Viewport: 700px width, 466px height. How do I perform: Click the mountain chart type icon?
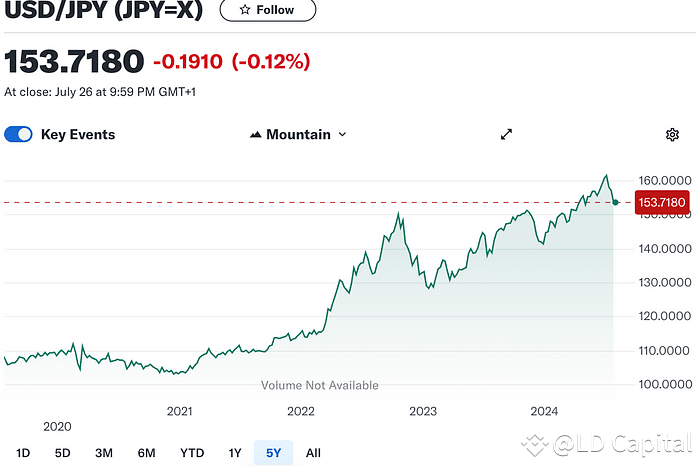click(255, 135)
